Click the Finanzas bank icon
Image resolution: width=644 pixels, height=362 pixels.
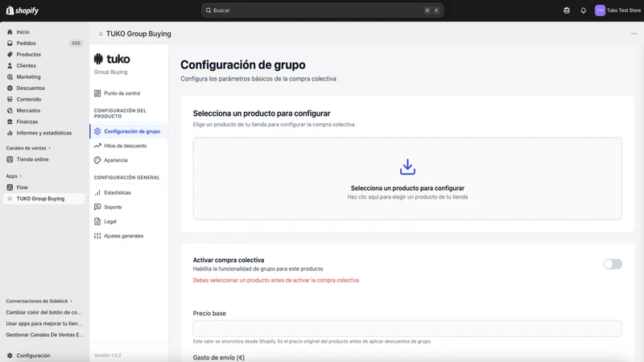(10, 121)
